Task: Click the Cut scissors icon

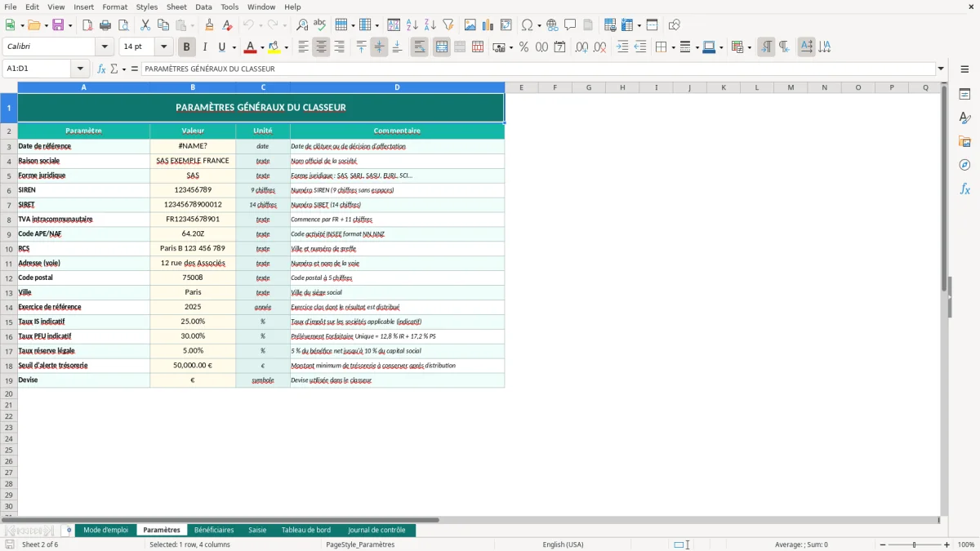Action: [x=145, y=25]
